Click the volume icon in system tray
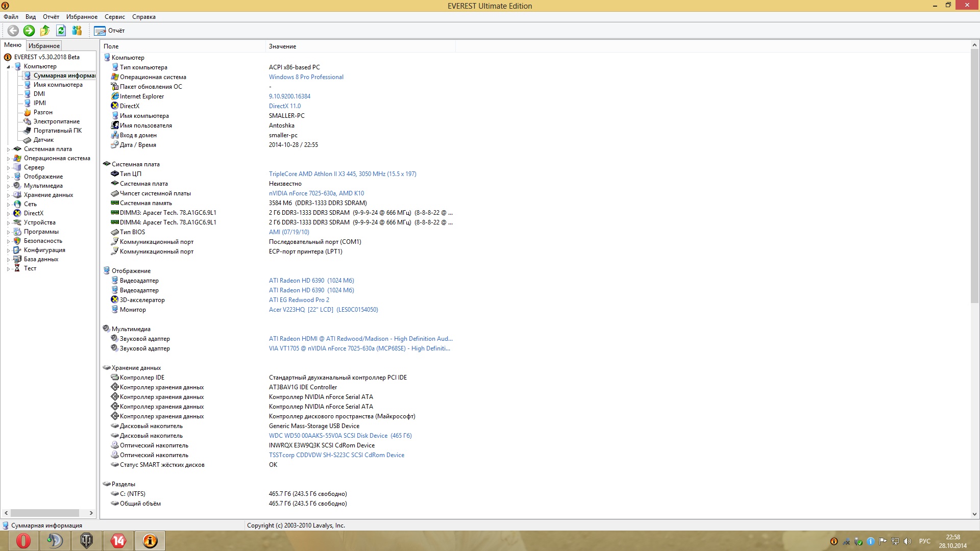Image resolution: width=980 pixels, height=551 pixels. click(908, 541)
